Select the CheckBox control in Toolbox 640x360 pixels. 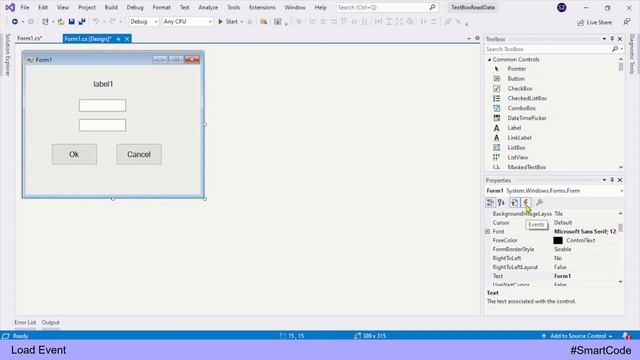pos(520,89)
